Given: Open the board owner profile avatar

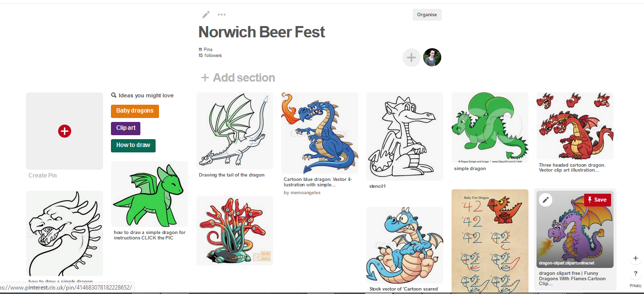Looking at the screenshot, I should point(432,58).
